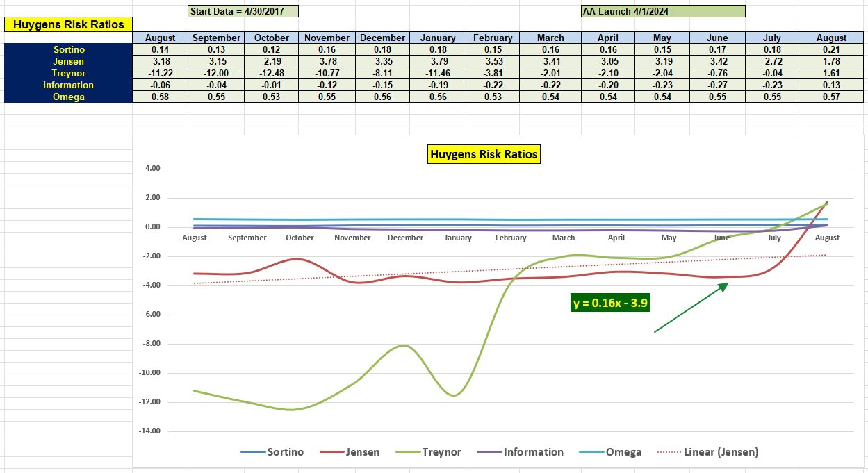
Task: Click the AA Launch 4/1/2024 cell
Action: pos(663,11)
